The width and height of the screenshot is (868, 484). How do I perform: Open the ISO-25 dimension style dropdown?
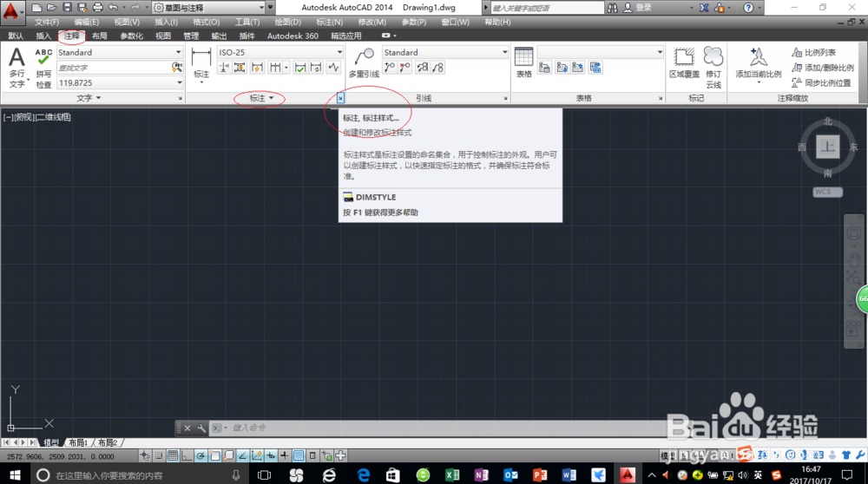point(280,52)
